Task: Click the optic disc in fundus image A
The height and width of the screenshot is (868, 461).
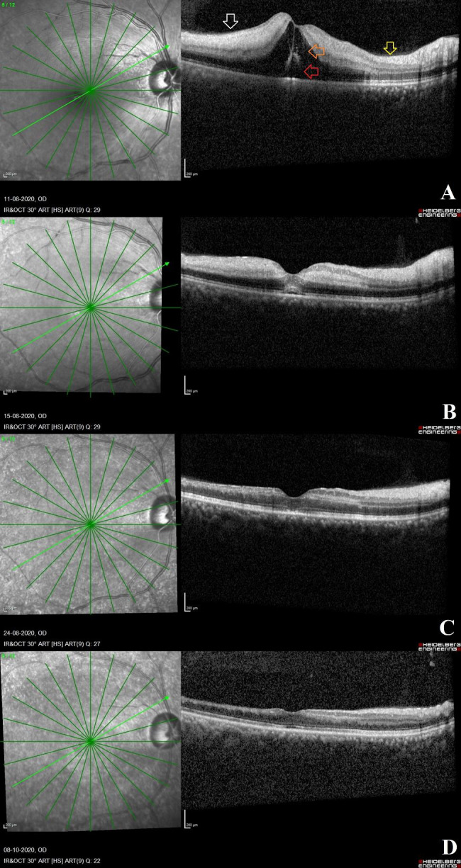Action: tap(162, 79)
